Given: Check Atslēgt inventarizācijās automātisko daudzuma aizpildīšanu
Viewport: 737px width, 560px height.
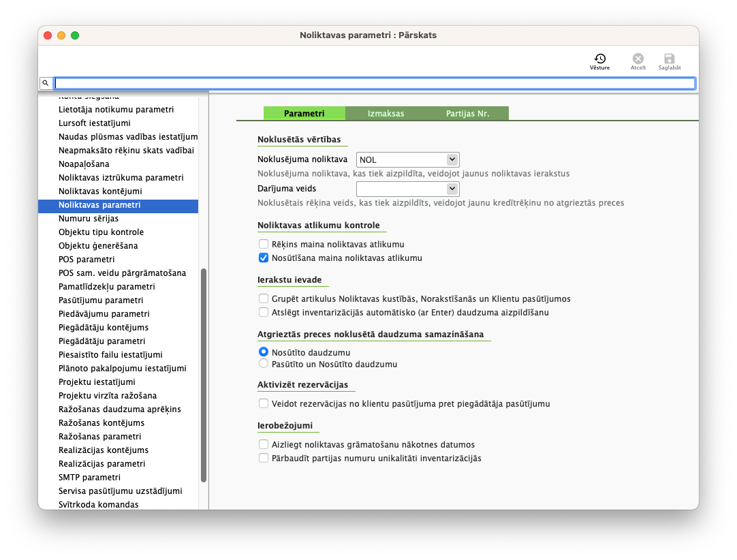Looking at the screenshot, I should tap(264, 312).
